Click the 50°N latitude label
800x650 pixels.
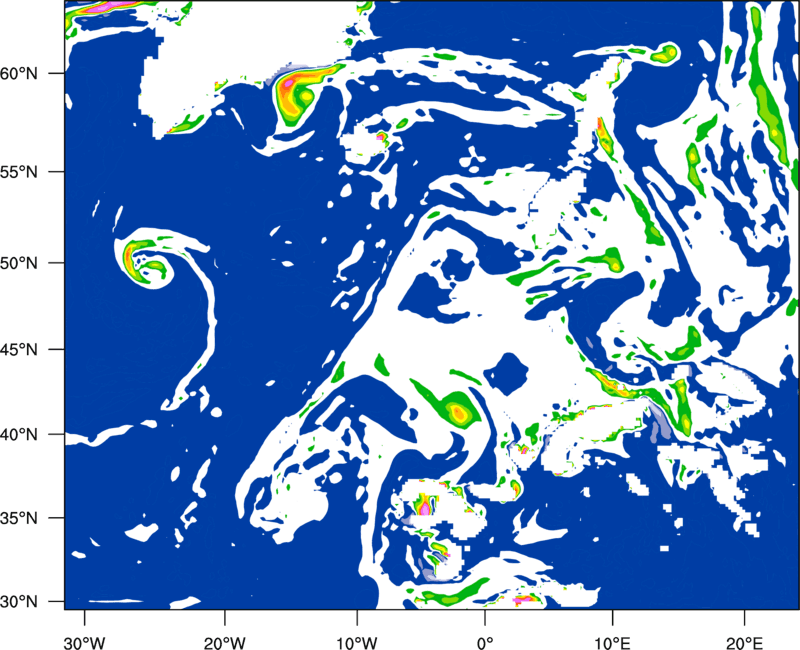click(19, 263)
